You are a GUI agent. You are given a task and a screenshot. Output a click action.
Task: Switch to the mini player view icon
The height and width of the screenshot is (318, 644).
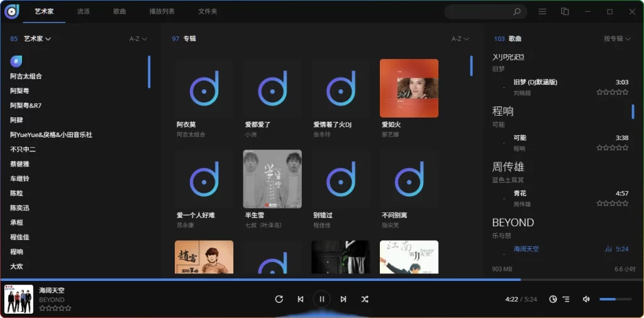click(565, 12)
